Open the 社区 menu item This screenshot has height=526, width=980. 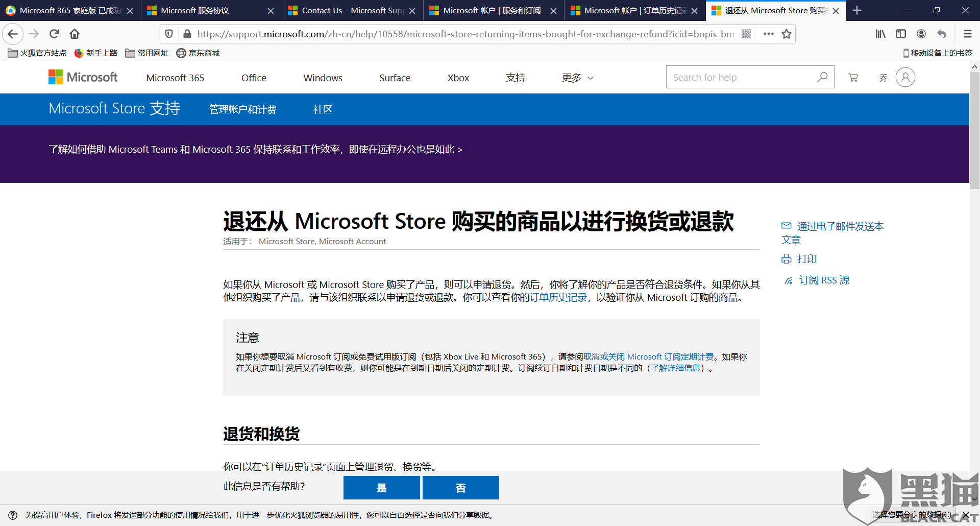[323, 109]
